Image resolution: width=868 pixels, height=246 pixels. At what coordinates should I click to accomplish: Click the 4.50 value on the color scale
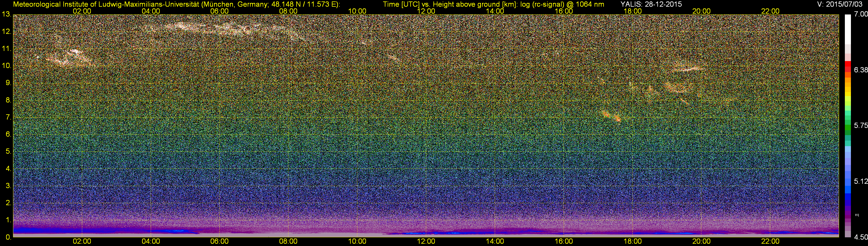(x=861, y=237)
